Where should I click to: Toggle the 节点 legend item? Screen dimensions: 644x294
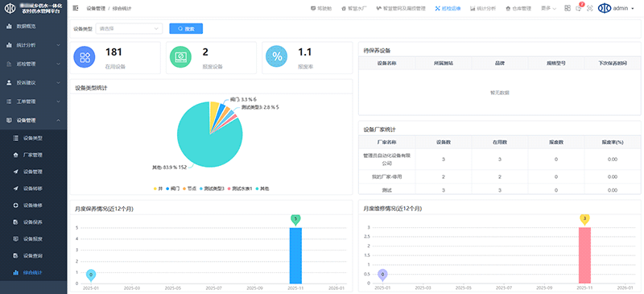coord(189,188)
